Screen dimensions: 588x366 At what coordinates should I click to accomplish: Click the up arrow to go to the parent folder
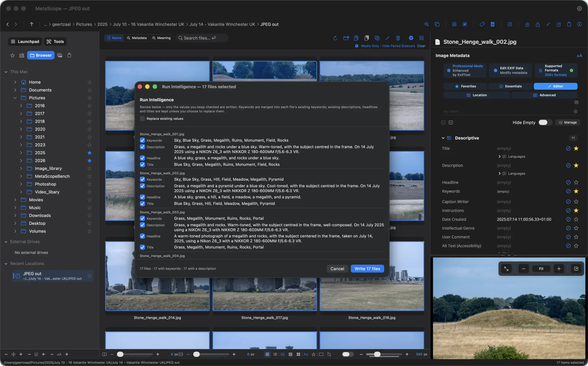31,24
